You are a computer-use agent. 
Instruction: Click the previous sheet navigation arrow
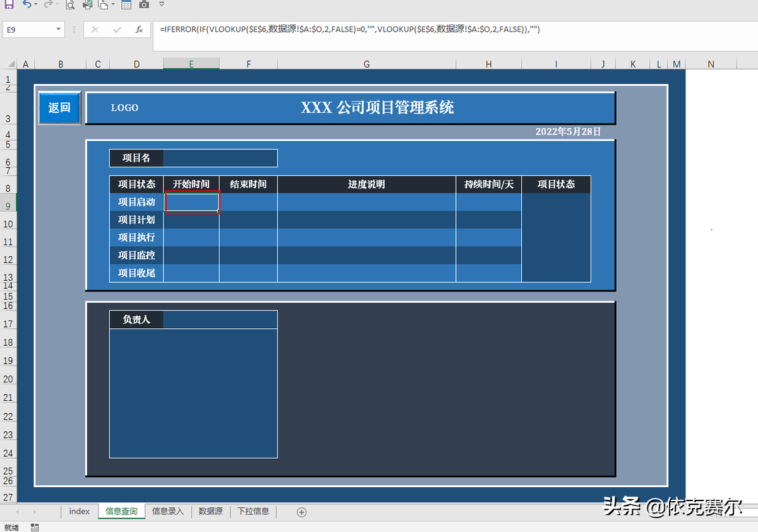(x=17, y=512)
